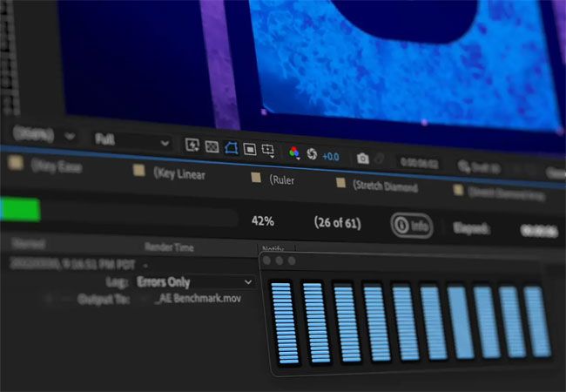Click the Notify column header
The width and height of the screenshot is (566, 392).
coord(273,248)
